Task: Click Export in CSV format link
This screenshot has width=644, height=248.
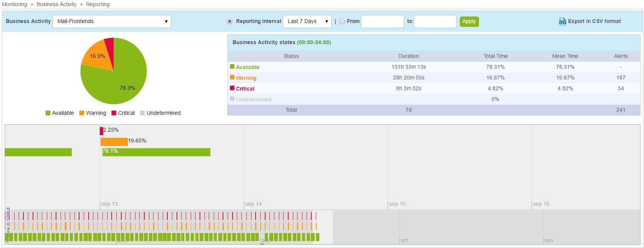Action: [x=594, y=21]
